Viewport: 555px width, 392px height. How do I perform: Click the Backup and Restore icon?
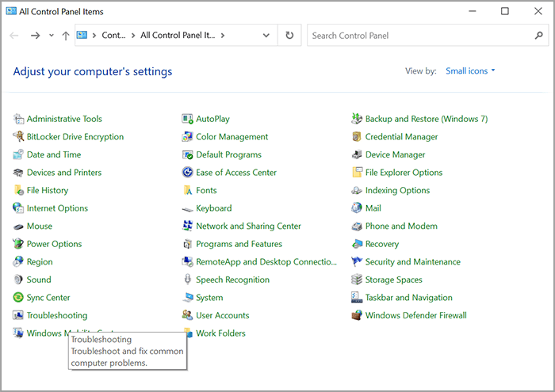(x=357, y=119)
